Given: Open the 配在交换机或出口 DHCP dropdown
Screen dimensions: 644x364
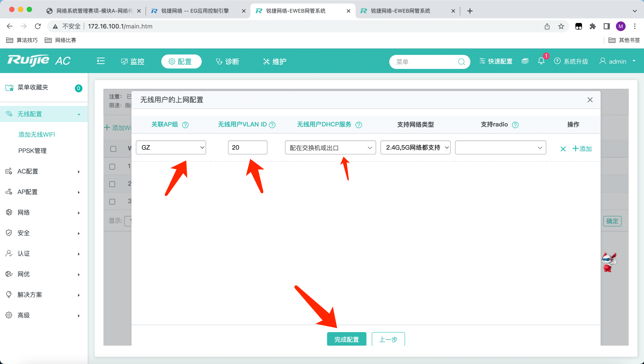Looking at the screenshot, I should (330, 148).
